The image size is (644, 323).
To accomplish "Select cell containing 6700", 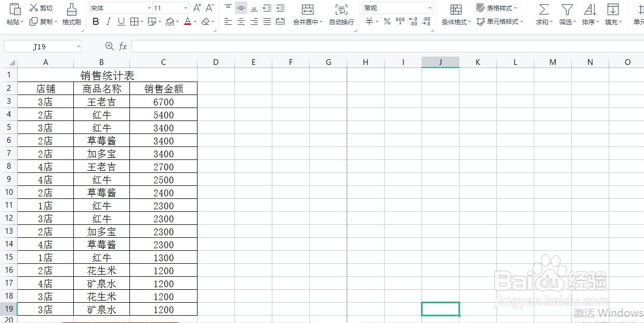I will click(x=164, y=102).
